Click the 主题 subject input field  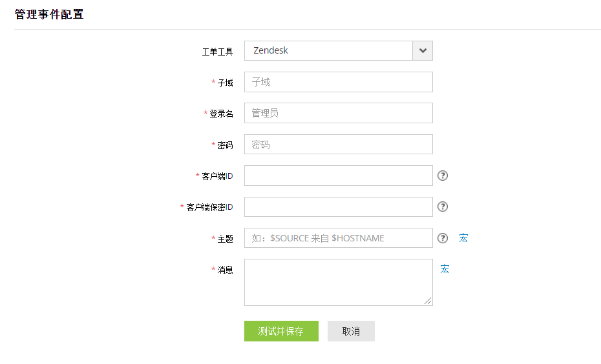coord(338,238)
